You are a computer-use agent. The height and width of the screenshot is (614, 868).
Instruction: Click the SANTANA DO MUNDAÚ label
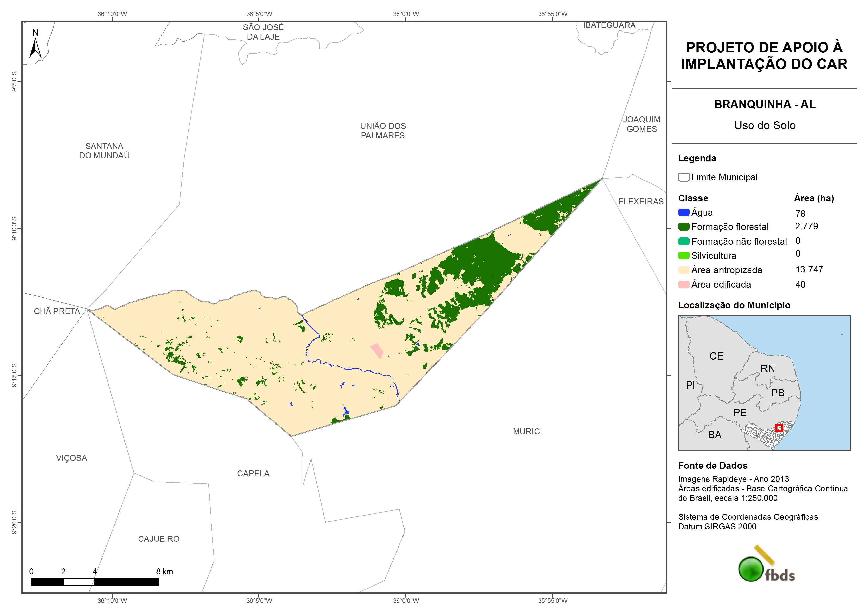tap(104, 150)
